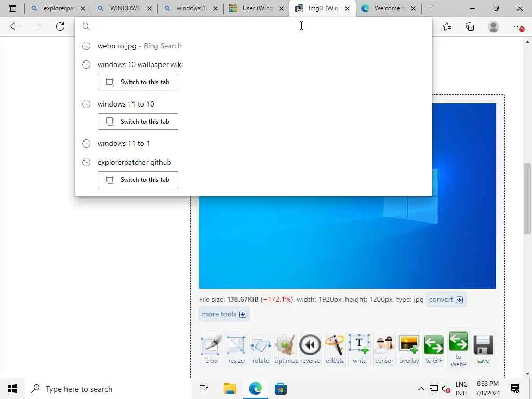The width and height of the screenshot is (532, 399).
Task: Switch to tab under windows 11 to 10
Action: point(138,122)
